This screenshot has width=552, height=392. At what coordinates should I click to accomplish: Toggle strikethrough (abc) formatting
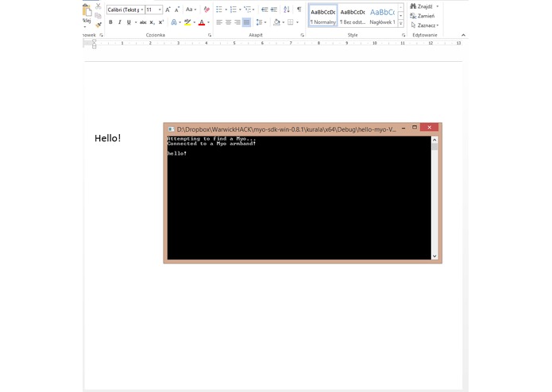(x=143, y=22)
